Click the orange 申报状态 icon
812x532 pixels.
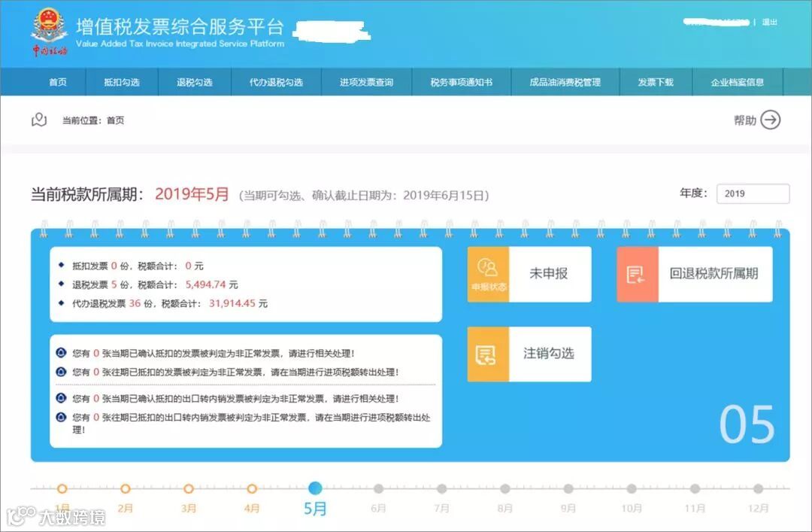pos(489,274)
